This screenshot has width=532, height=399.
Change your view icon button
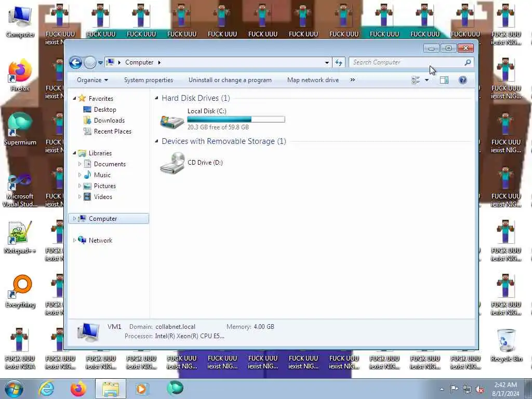pyautogui.click(x=416, y=80)
